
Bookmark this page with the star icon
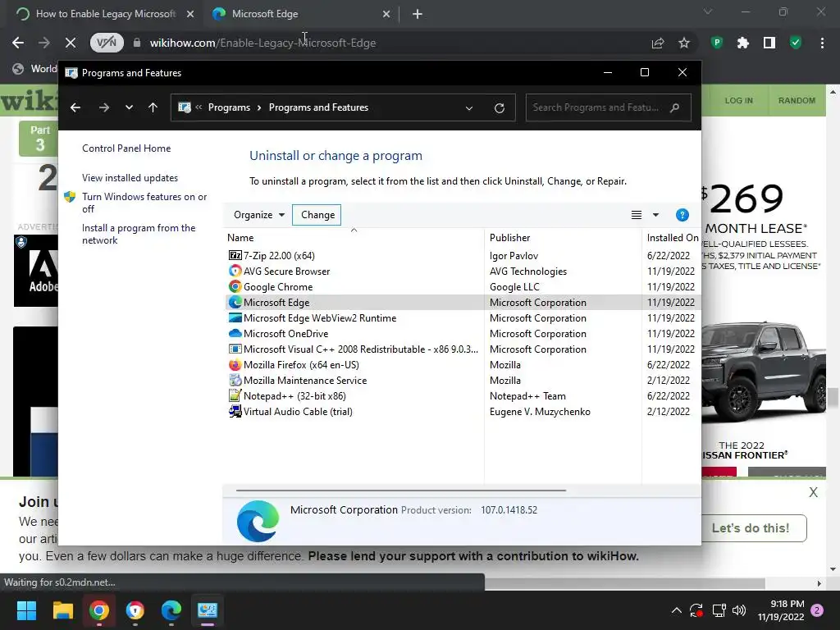[684, 43]
